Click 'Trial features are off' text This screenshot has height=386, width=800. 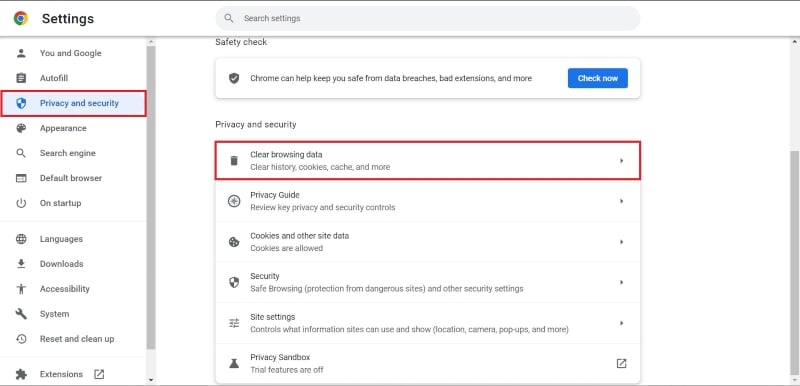click(286, 370)
